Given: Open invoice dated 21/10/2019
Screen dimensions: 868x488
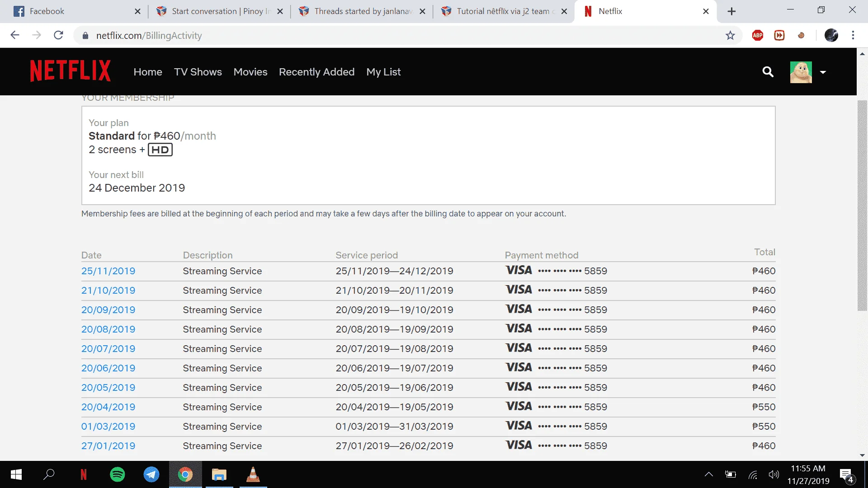Looking at the screenshot, I should click(x=108, y=291).
